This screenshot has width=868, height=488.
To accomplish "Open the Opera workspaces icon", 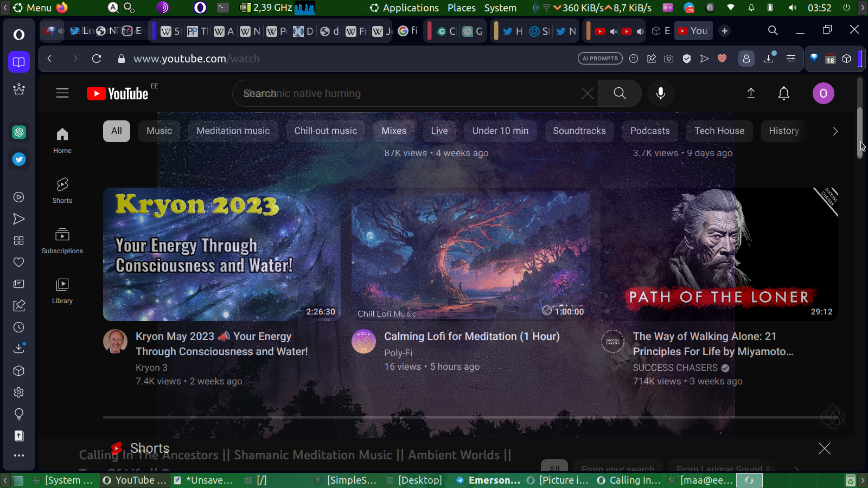I will pos(19,62).
